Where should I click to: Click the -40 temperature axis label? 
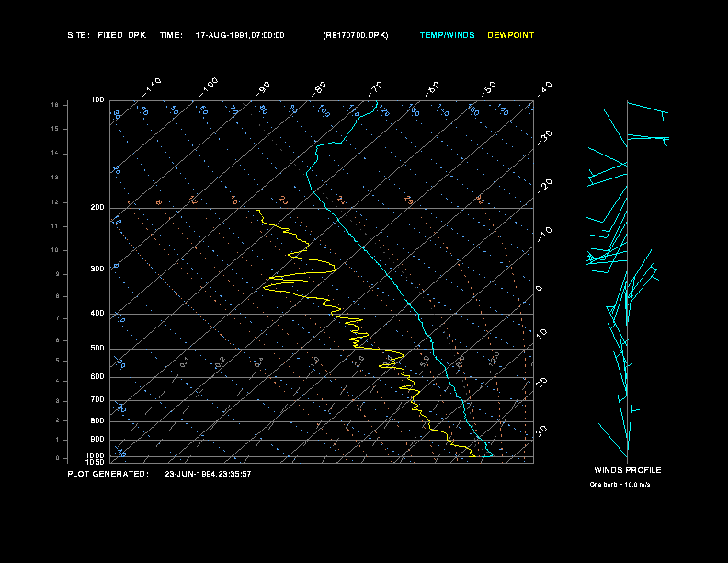coord(544,89)
